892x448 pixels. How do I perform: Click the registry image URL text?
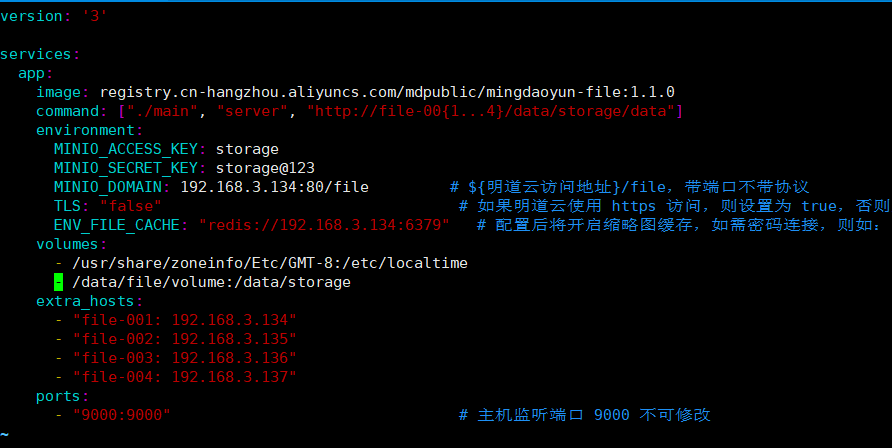coord(387,92)
